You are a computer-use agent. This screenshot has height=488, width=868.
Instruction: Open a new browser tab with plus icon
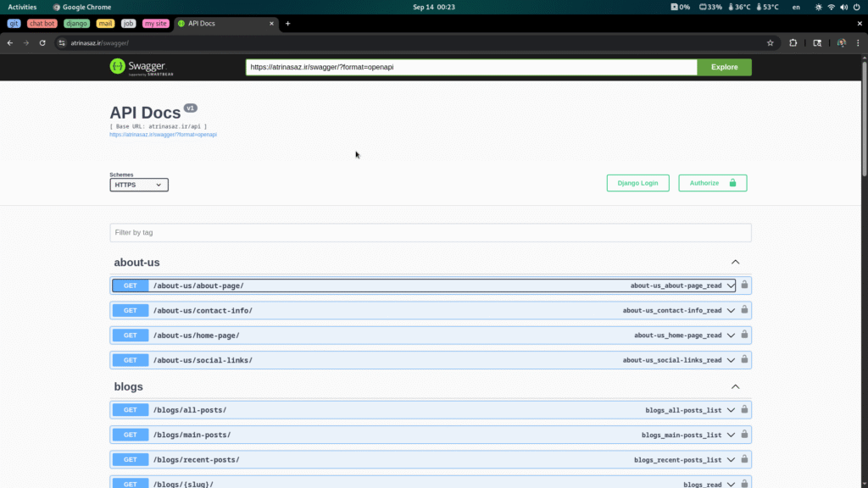point(287,24)
